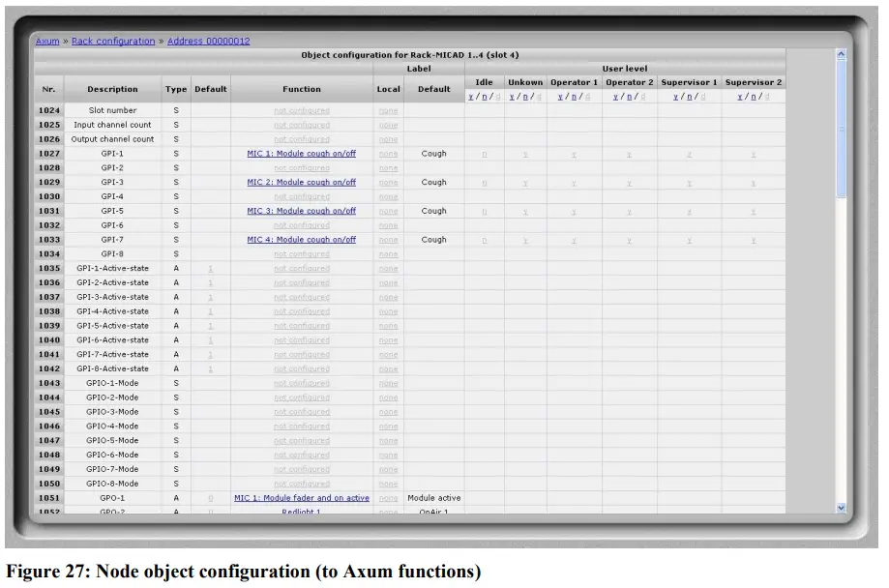Toggle Idle value n on GPI-1 row
Viewport: 889px width, 588px height.
coord(485,153)
